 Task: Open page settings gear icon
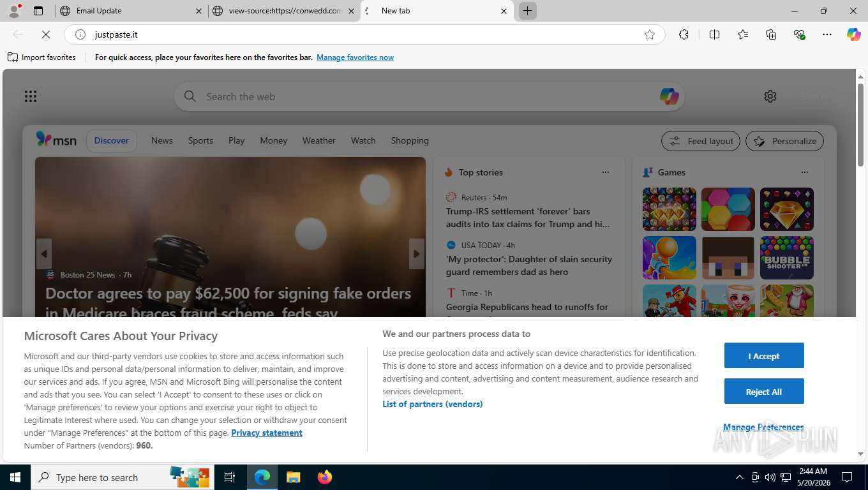tap(770, 96)
